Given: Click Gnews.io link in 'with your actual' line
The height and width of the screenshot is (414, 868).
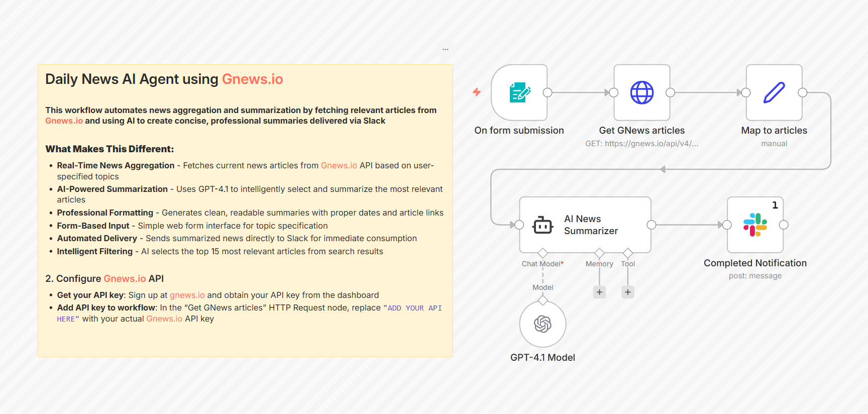Looking at the screenshot, I should click(164, 319).
